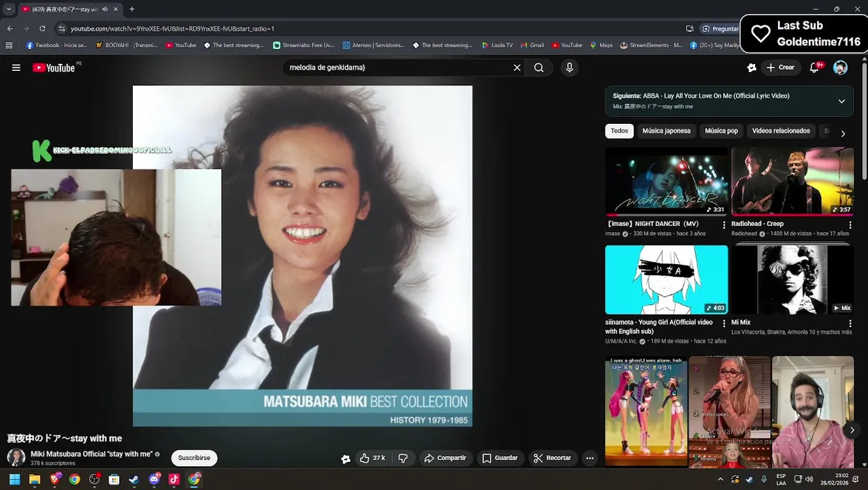
Task: Open the YouTube guide hamburger menu
Action: [x=16, y=67]
